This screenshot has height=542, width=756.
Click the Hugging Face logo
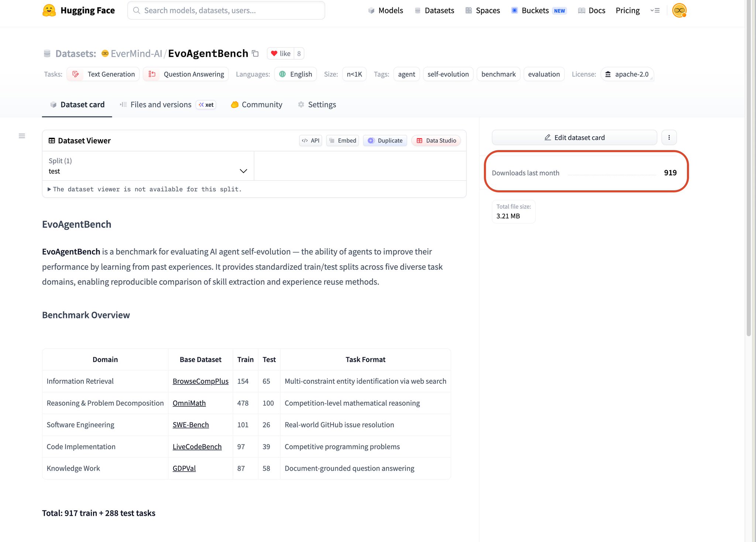tap(79, 10)
